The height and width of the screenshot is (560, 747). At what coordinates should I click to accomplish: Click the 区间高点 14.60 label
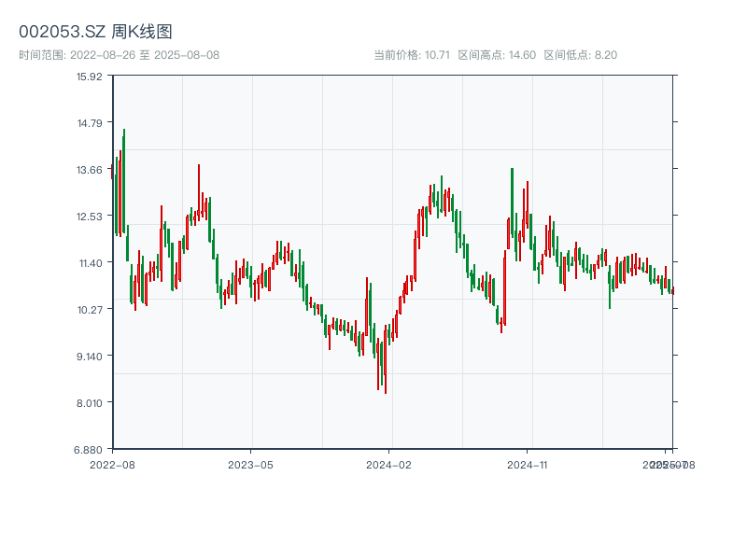point(497,55)
